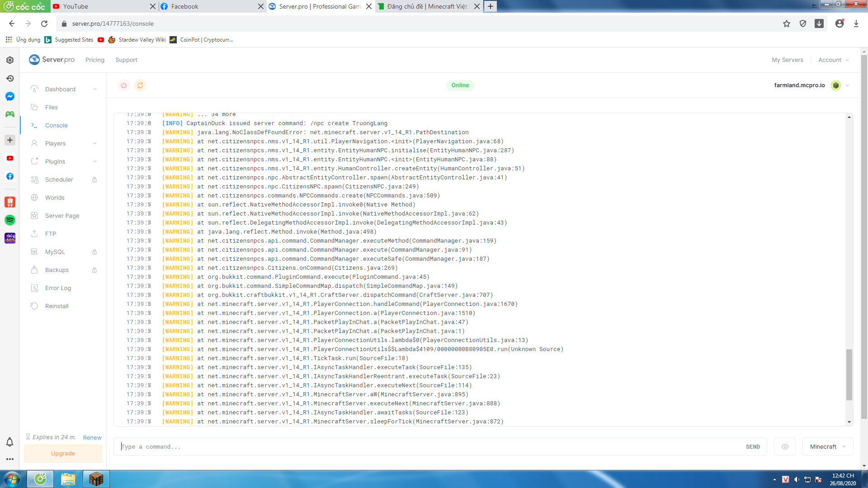
Task: Click the browser history sidebar icon
Action: tap(10, 78)
